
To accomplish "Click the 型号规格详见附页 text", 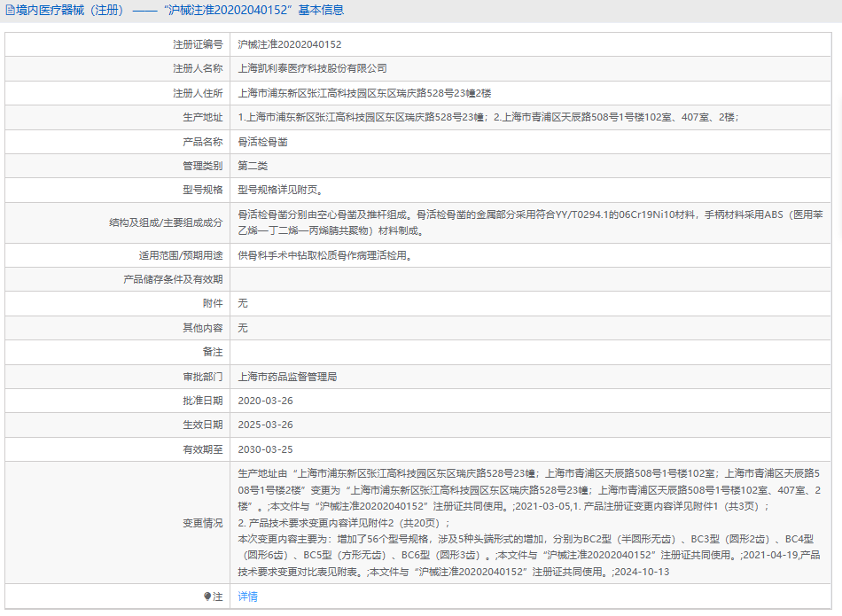I will (x=280, y=190).
